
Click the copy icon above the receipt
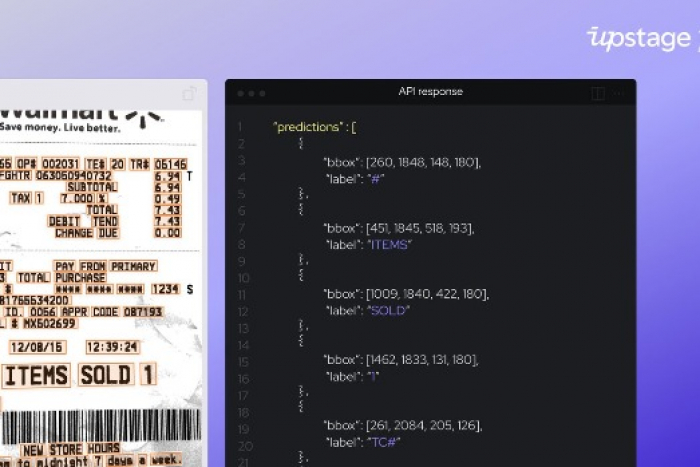point(189,94)
